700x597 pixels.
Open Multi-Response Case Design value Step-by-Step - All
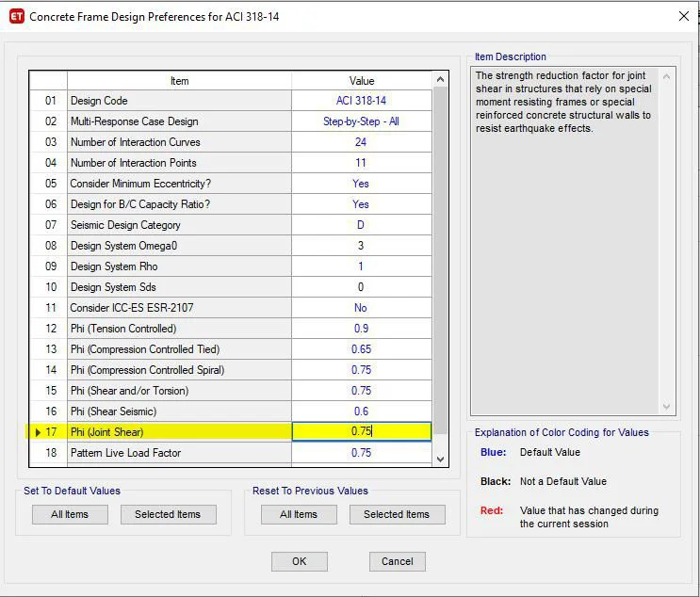[x=362, y=121]
